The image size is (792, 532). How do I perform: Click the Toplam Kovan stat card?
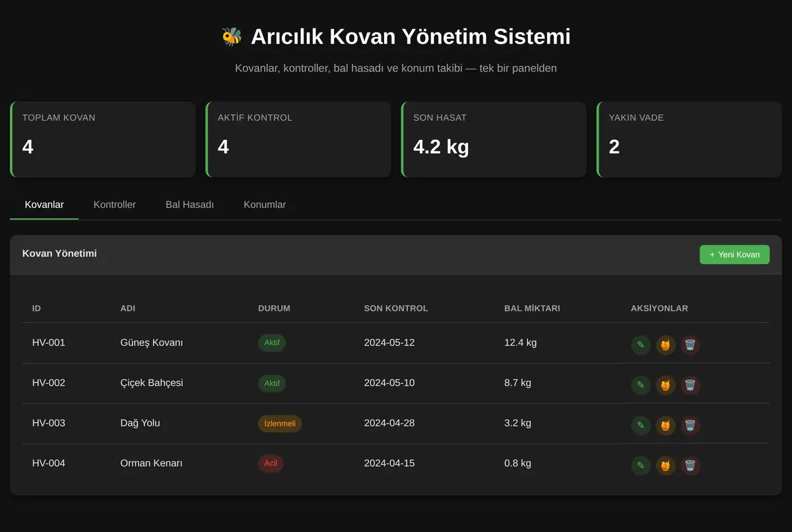pos(103,139)
